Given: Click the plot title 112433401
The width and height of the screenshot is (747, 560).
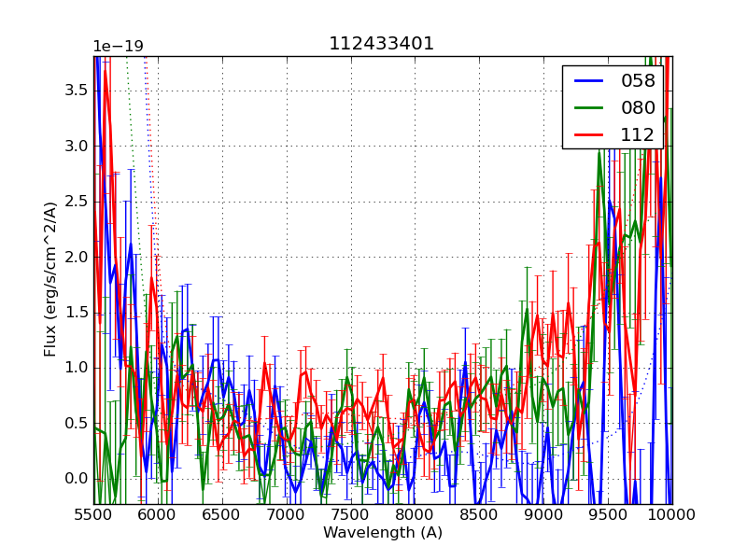Looking at the screenshot, I should point(382,44).
